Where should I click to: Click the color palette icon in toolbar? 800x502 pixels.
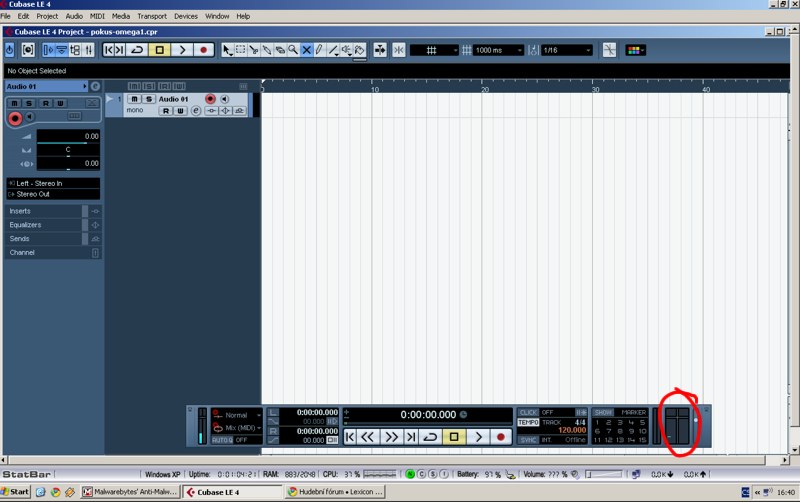636,50
